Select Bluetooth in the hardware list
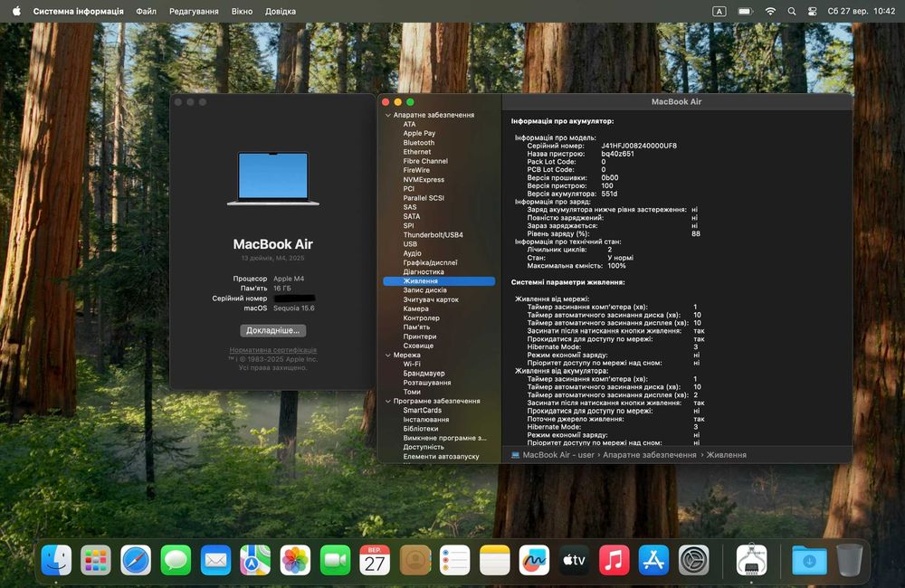This screenshot has height=588, width=905. (x=419, y=143)
